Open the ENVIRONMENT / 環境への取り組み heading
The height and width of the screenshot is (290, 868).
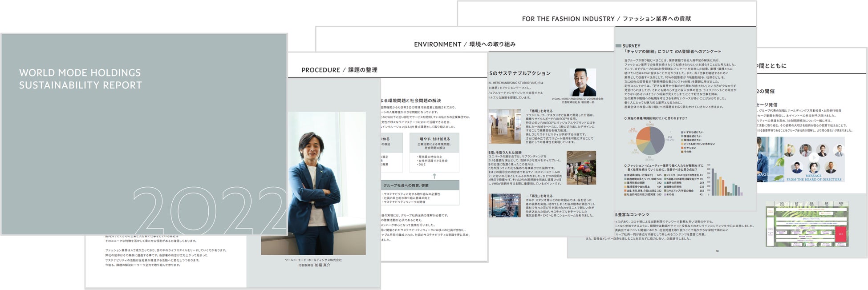pyautogui.click(x=465, y=44)
